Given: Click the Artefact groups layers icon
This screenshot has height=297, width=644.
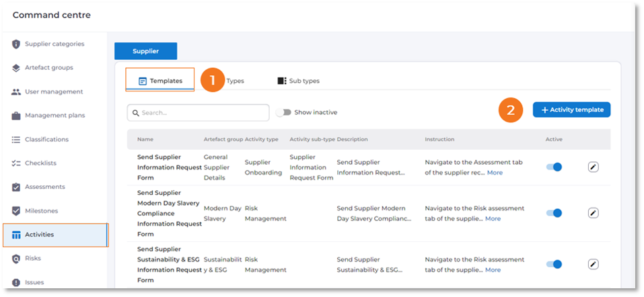Looking at the screenshot, I should [16, 68].
